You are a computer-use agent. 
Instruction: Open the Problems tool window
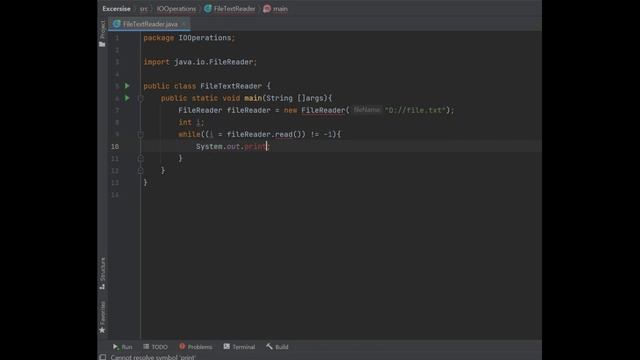(196, 347)
